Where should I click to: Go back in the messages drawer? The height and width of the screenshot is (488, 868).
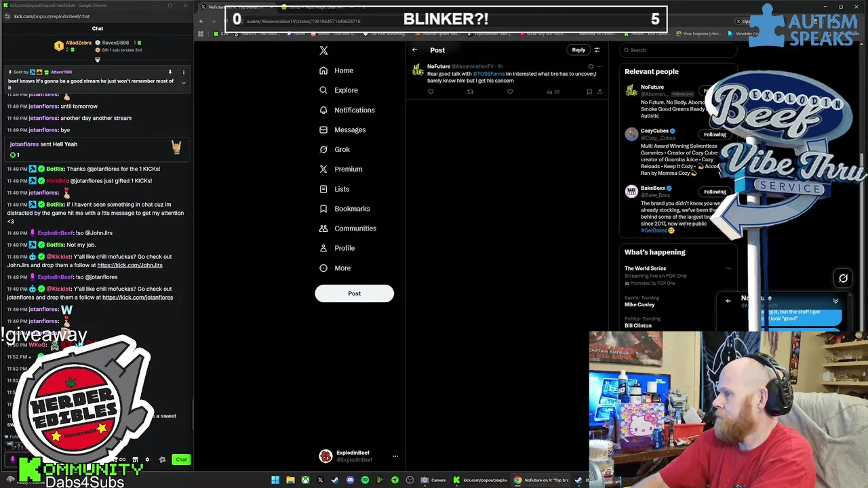[x=728, y=301]
